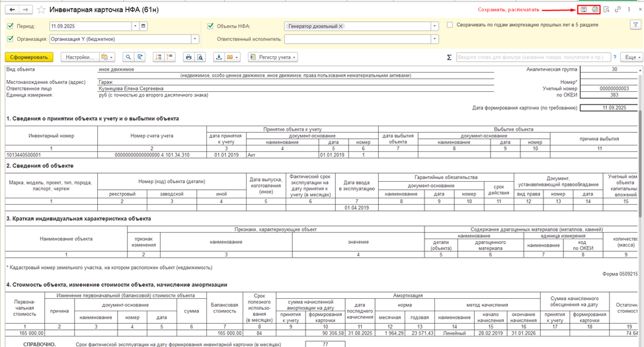Open report variants dropdown arrow
The height and width of the screenshot is (347, 644).
tap(112, 58)
